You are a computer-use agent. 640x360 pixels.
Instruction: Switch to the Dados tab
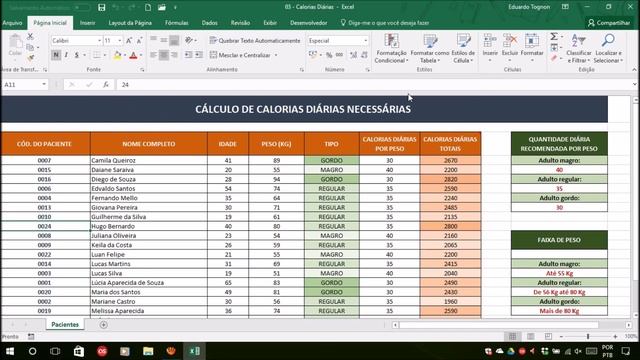coord(209,23)
